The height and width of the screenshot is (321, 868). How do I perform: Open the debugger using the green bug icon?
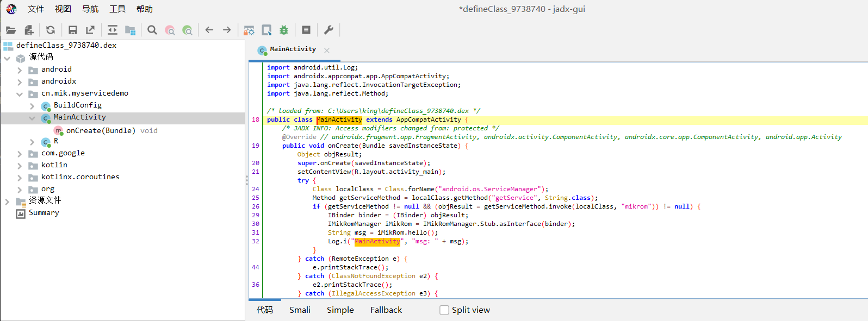click(x=284, y=30)
